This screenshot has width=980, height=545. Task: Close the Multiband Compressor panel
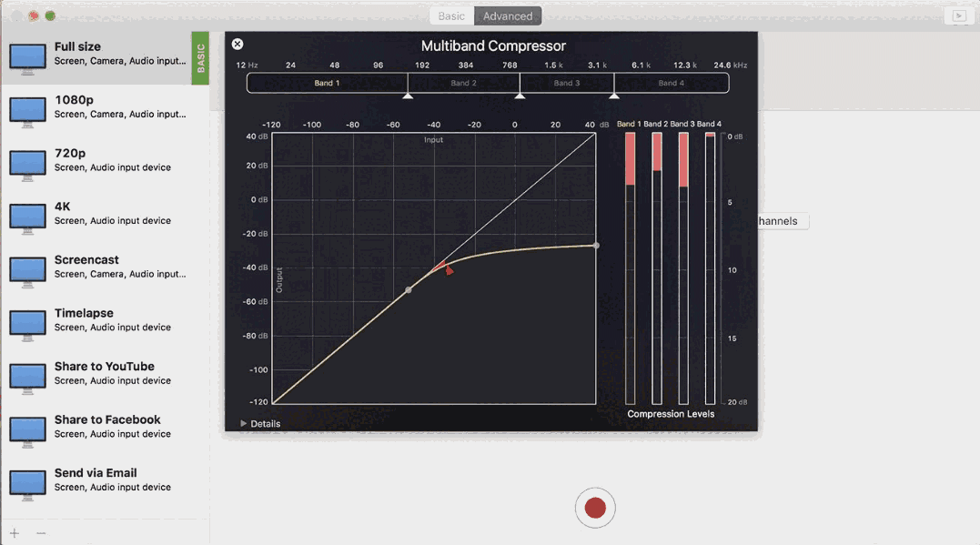coord(237,44)
